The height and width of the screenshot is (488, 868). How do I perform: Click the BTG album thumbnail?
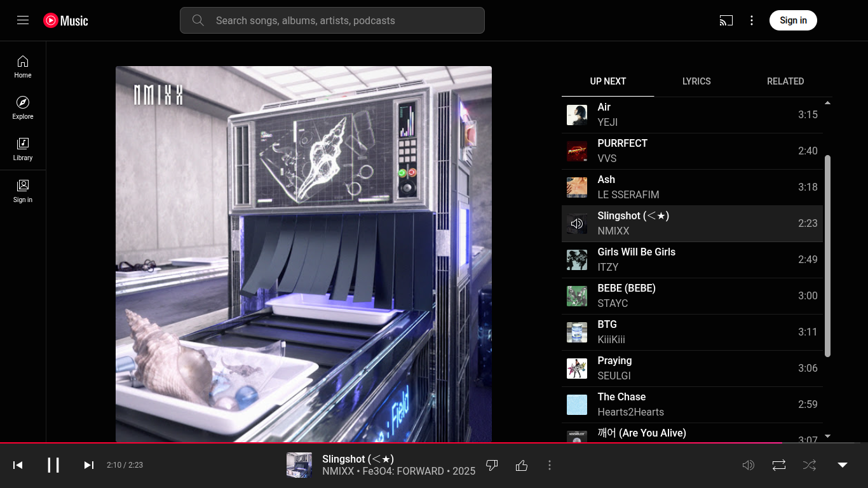577,332
